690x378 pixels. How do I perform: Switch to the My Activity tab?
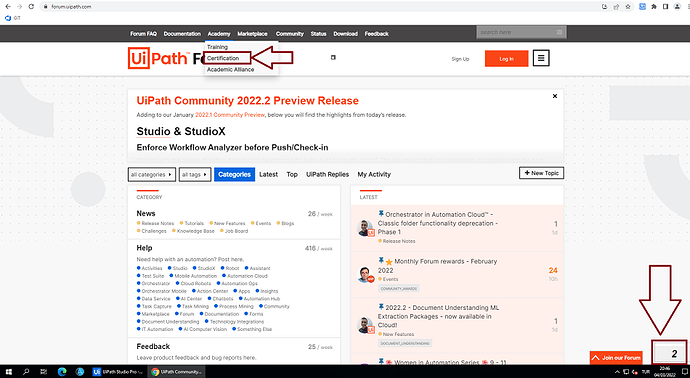click(x=374, y=174)
